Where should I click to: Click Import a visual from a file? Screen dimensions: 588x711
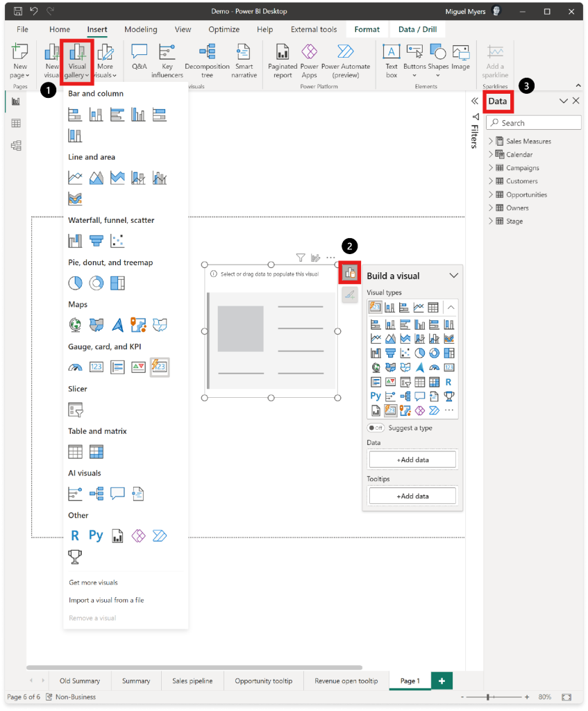[x=106, y=600]
